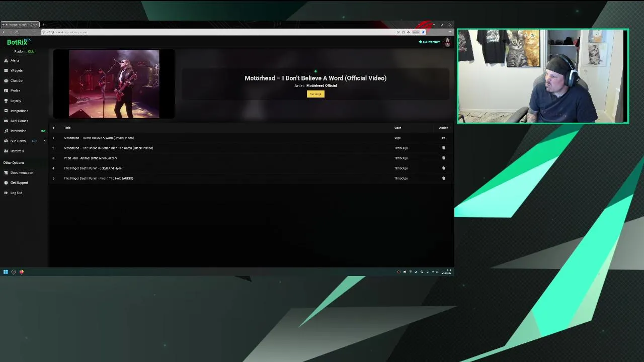Show the taskbar clock and date
This screenshot has width=644, height=362.
point(446,272)
